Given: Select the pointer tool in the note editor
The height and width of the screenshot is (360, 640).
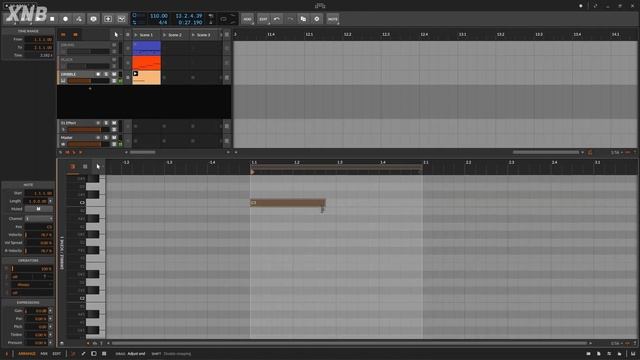Looking at the screenshot, I should coord(98,167).
